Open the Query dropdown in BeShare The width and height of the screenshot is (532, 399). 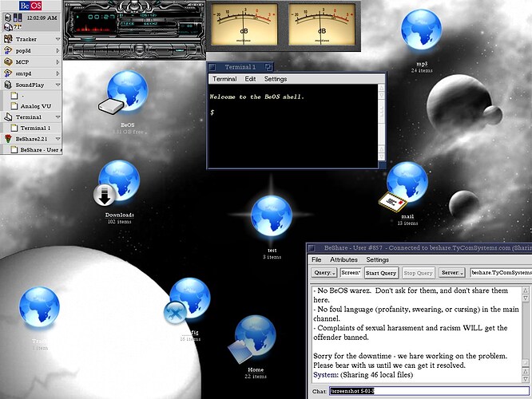[324, 273]
